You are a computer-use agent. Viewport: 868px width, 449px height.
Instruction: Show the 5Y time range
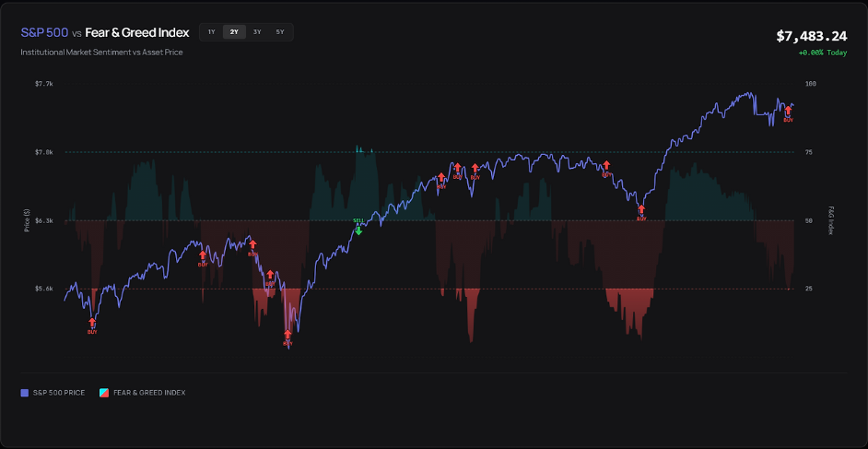(x=280, y=32)
